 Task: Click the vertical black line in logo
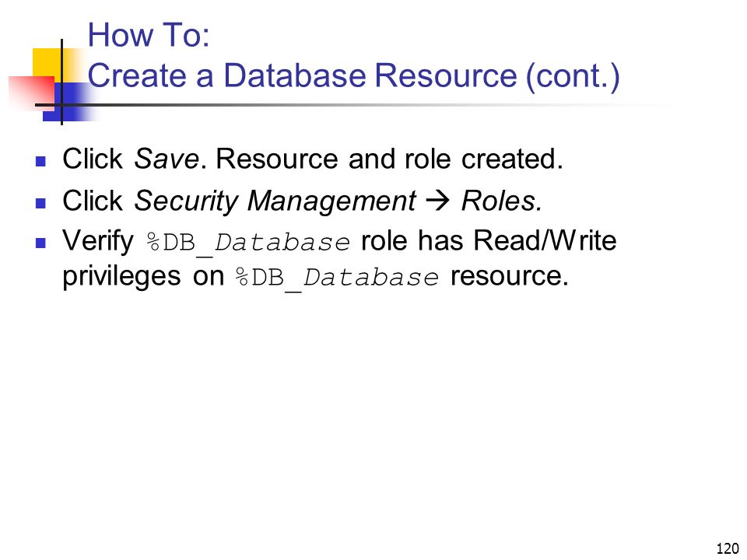click(62, 82)
